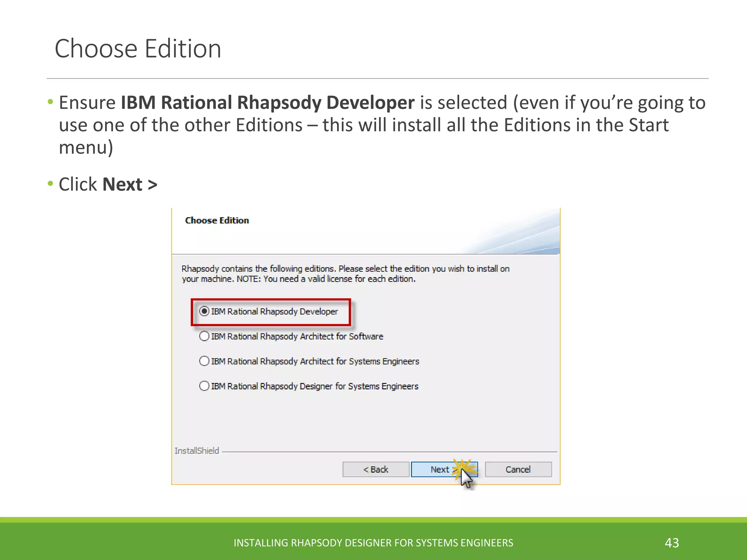Screen dimensions: 747x560
Task: Click the Next > button
Action: 444,470
